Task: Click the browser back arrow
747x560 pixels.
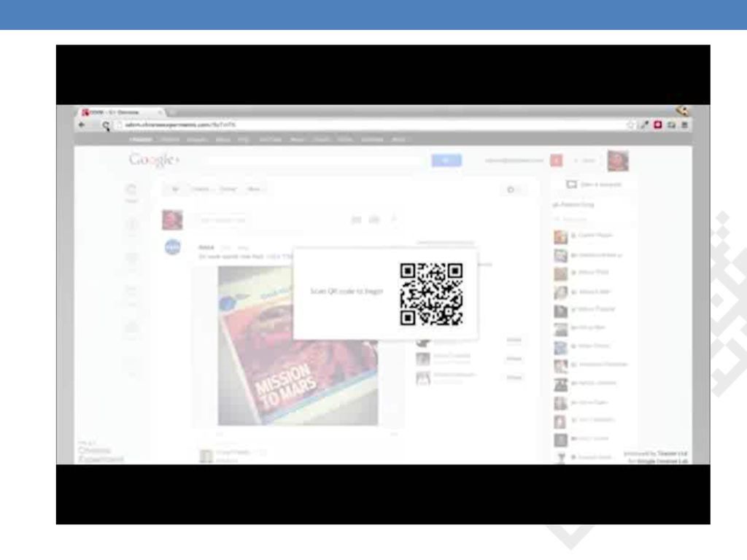Action: point(82,125)
